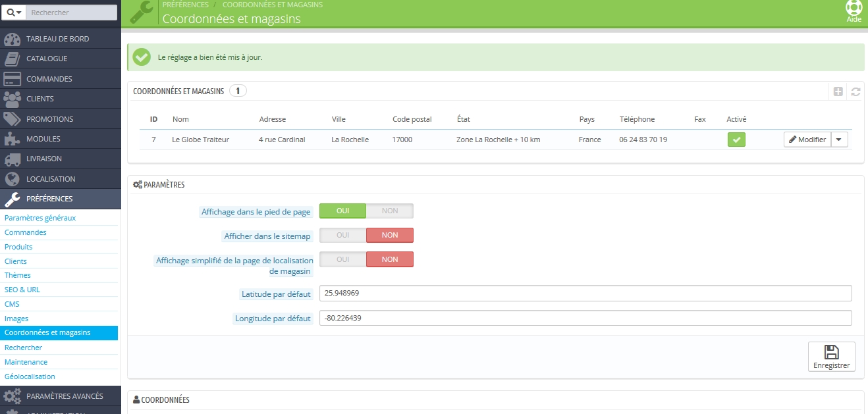Click the ID column header
The image size is (868, 414).
coord(153,119)
